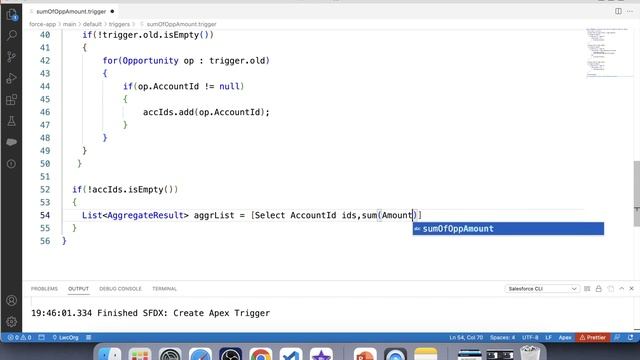This screenshot has height=360, width=640.
Task: Maximize the panel with chevron up
Action: (622, 289)
